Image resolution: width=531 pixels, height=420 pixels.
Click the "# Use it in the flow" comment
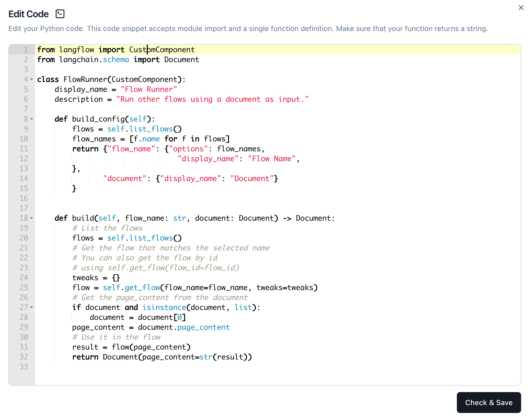116,337
